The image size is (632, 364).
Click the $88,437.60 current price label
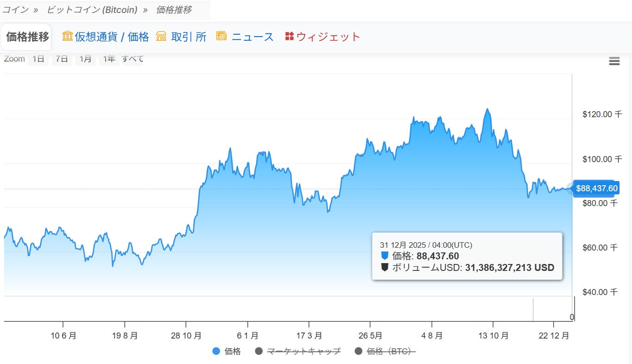point(596,188)
